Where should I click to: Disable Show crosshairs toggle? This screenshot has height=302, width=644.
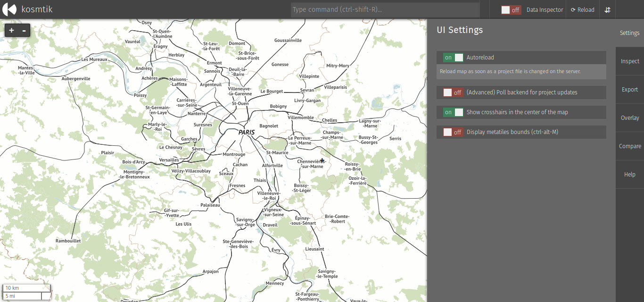[453, 112]
